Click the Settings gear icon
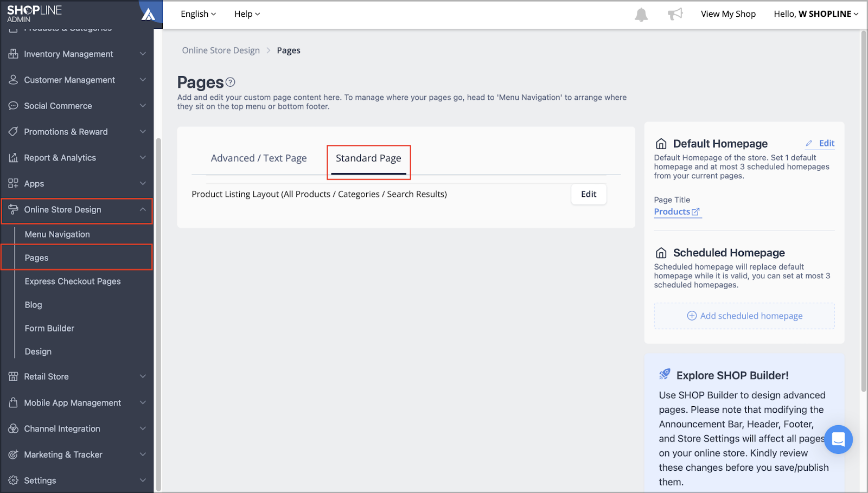Viewport: 868px width, 493px height. (x=13, y=481)
